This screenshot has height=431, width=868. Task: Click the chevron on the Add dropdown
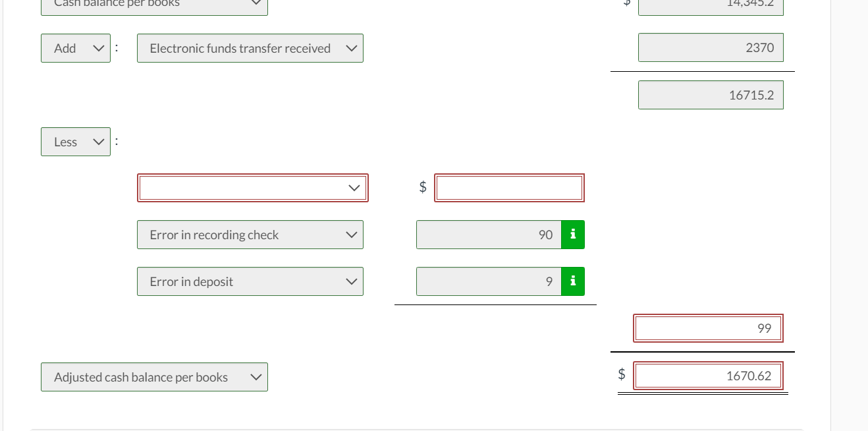point(97,47)
